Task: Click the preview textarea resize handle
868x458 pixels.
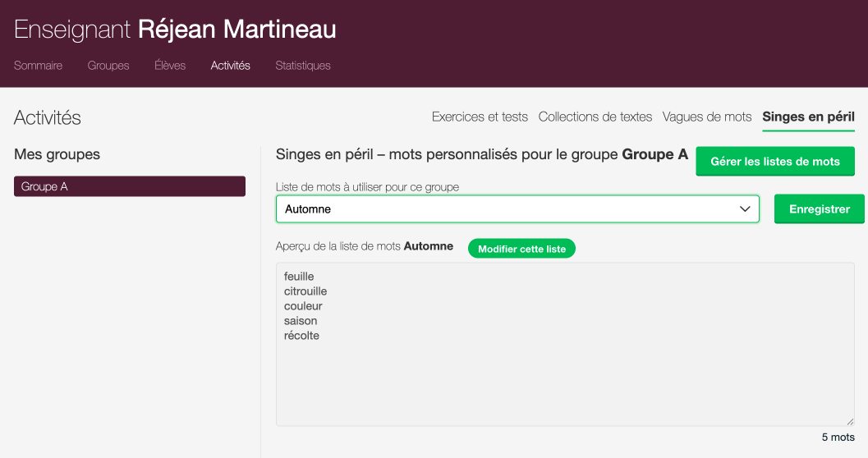Action: point(850,422)
